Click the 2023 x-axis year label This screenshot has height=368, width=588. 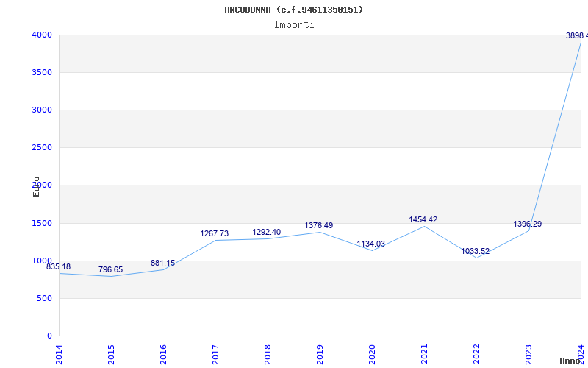click(528, 354)
